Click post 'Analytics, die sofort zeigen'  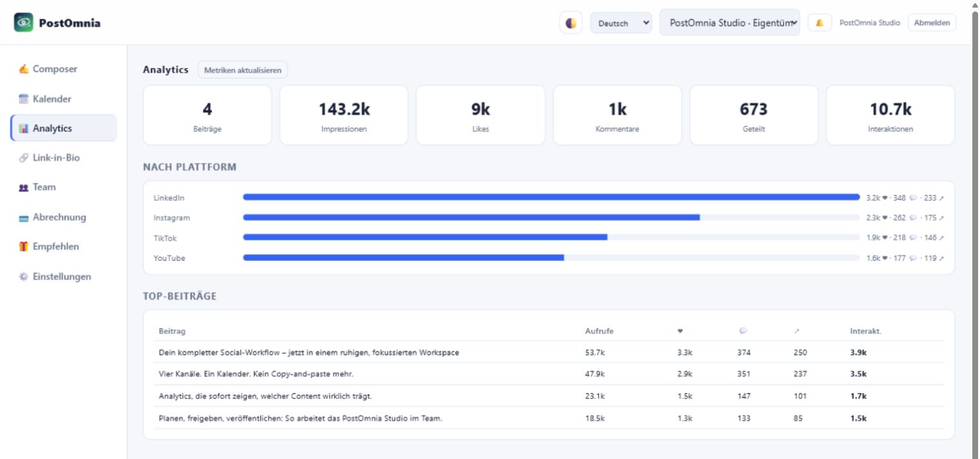(265, 396)
